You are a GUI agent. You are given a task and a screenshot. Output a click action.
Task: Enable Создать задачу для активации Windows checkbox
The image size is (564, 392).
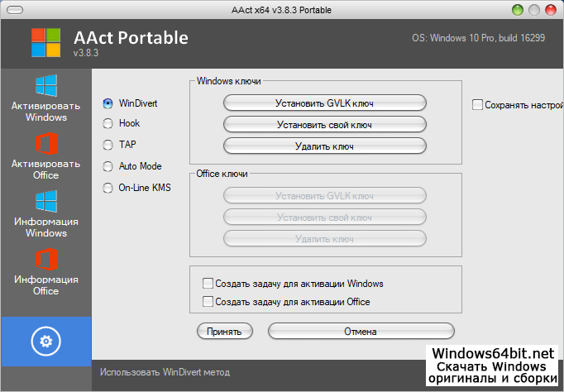[208, 284]
